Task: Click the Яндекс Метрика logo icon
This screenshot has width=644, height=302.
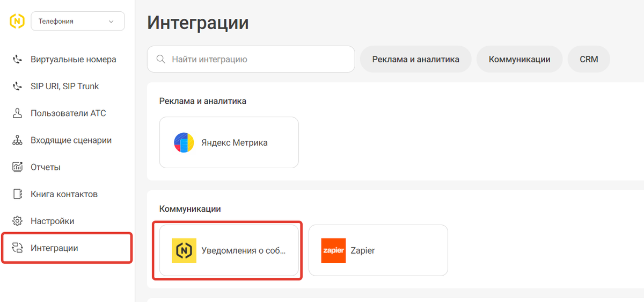Action: pos(184,142)
